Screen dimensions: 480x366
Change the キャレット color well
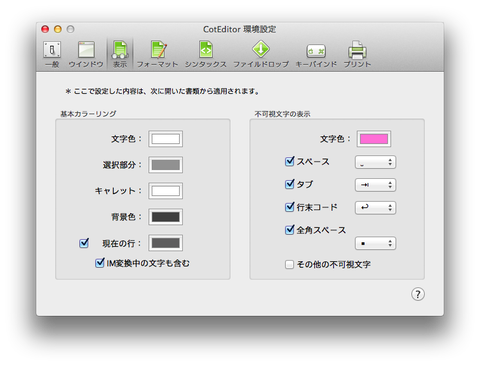point(165,191)
